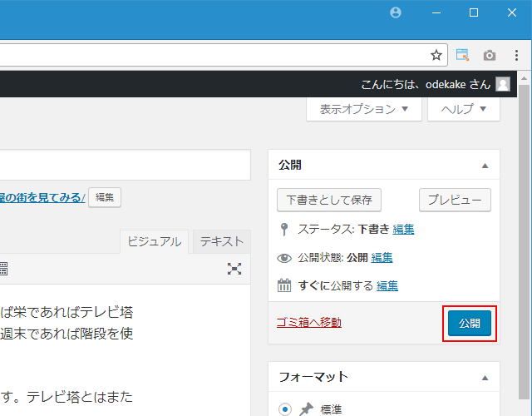Screen dimensions: 532x416
Task: Click the post title input field
Action: 126,165
